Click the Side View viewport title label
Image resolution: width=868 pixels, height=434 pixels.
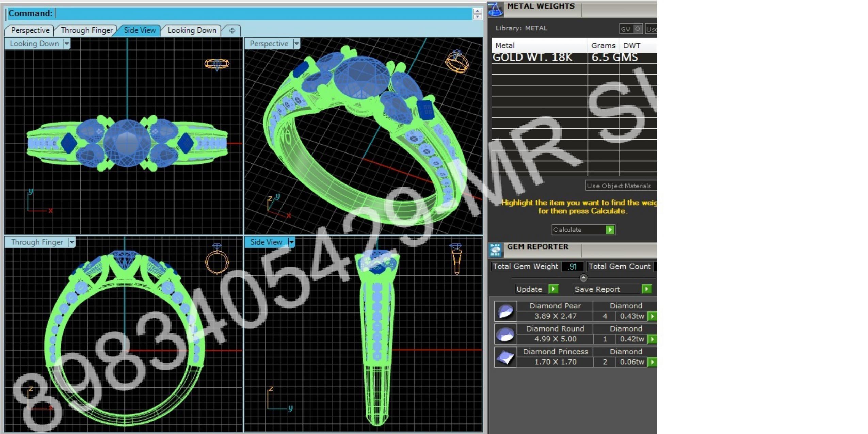pyautogui.click(x=266, y=242)
